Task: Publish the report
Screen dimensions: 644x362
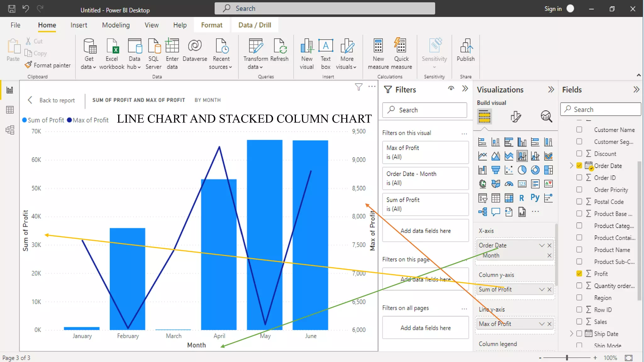Action: (465, 50)
